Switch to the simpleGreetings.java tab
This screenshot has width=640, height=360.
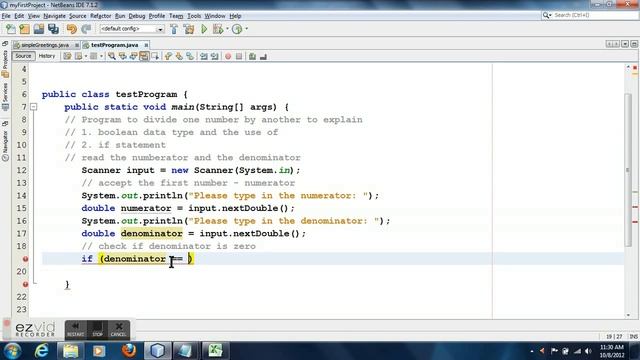[x=45, y=45]
